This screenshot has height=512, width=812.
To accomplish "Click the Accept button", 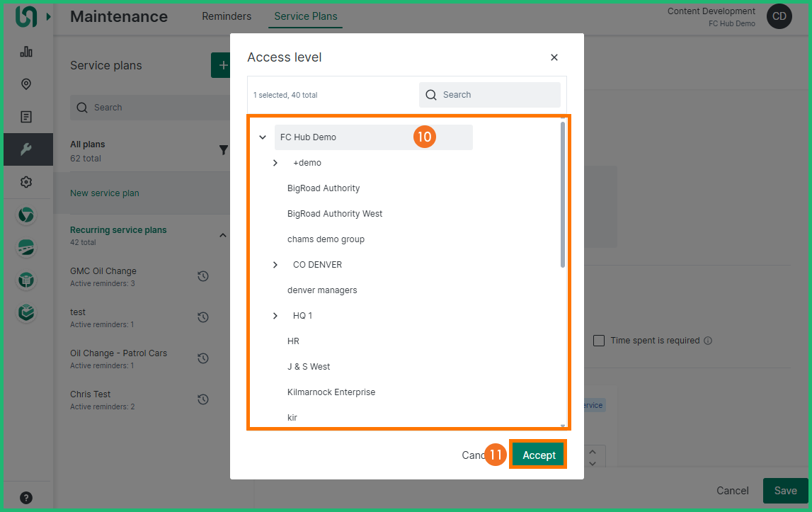I will [539, 455].
